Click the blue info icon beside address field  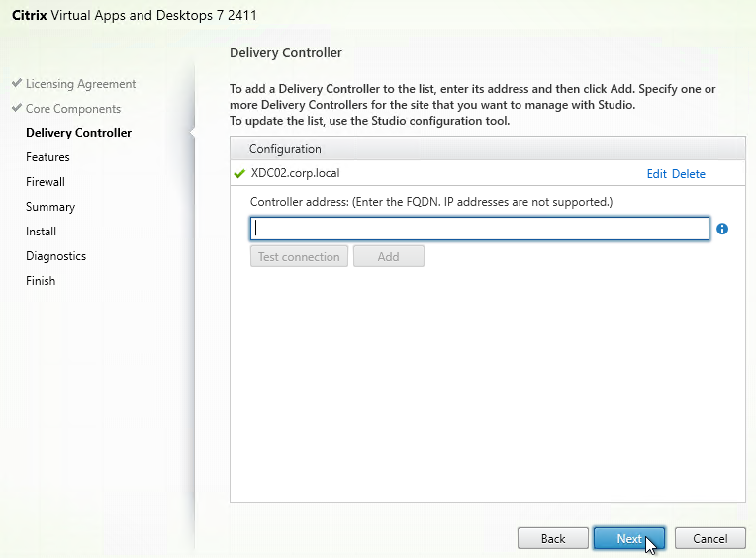click(721, 229)
